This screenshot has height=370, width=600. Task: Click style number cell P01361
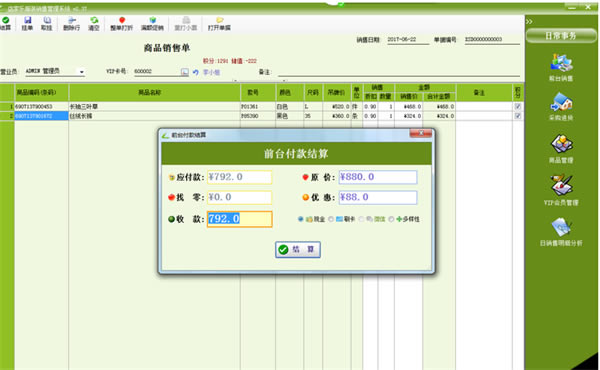coord(258,106)
